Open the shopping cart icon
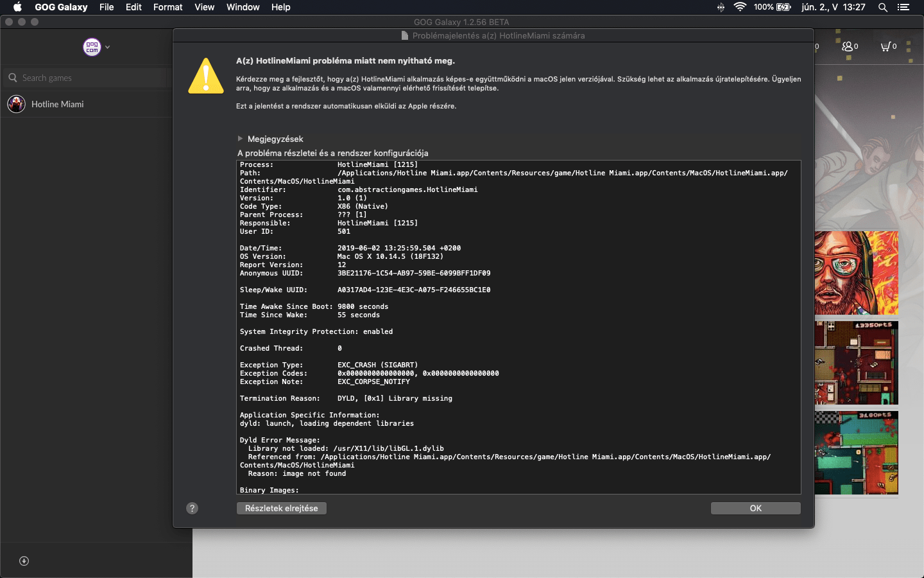The height and width of the screenshot is (578, 924). [x=889, y=46]
